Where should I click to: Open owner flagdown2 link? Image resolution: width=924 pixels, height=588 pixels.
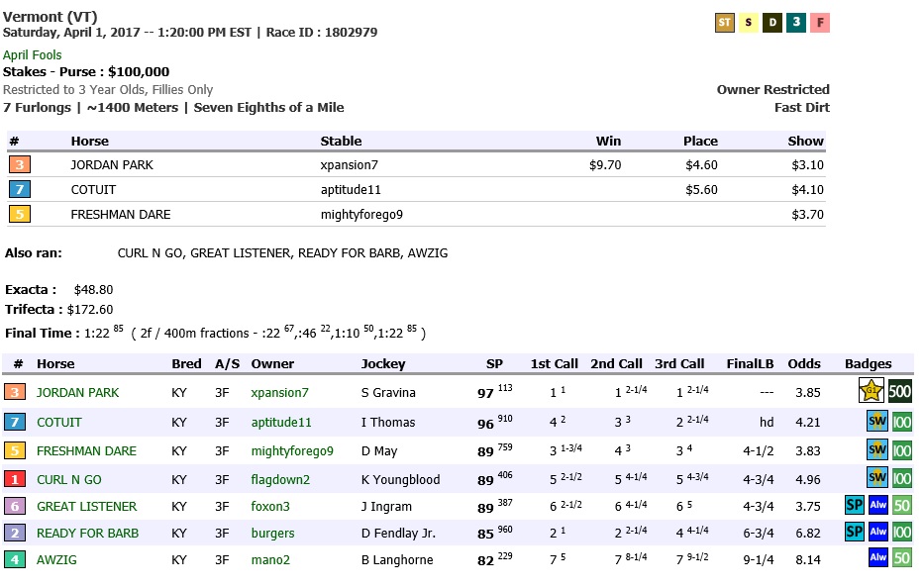tap(280, 479)
